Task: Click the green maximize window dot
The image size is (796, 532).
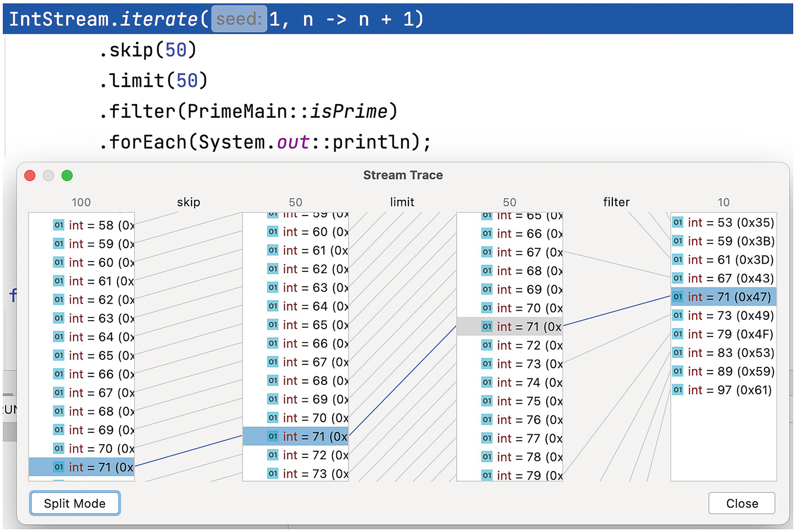Action: pos(67,176)
